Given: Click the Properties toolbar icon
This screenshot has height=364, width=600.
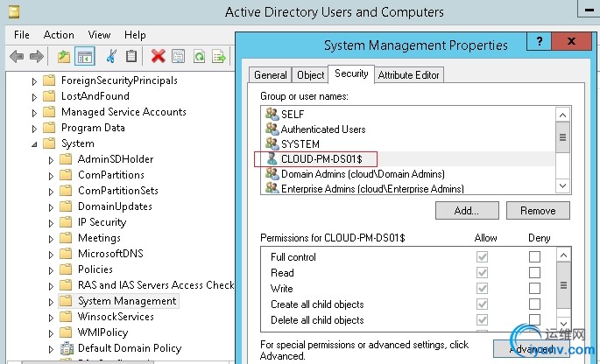Looking at the screenshot, I should [x=179, y=57].
